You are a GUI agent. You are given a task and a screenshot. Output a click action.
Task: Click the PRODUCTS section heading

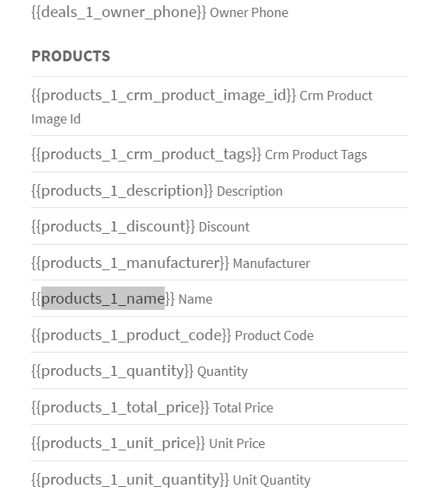click(x=71, y=56)
